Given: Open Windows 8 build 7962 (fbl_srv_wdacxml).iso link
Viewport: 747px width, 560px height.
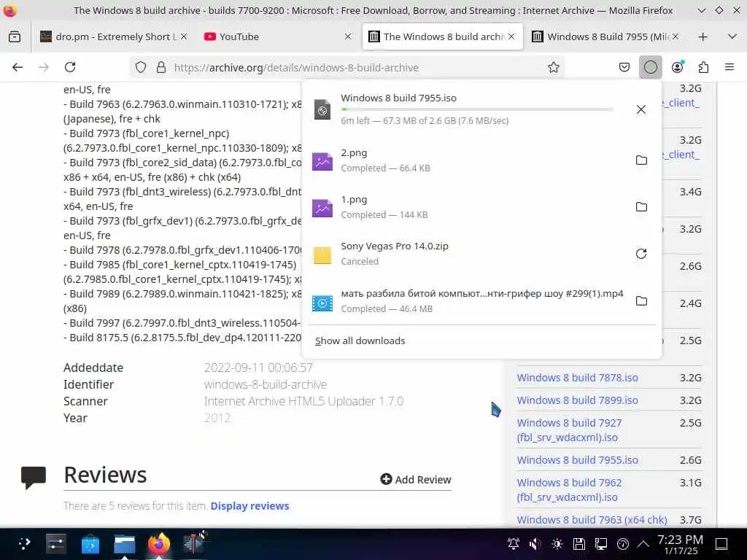Looking at the screenshot, I should tap(569, 489).
